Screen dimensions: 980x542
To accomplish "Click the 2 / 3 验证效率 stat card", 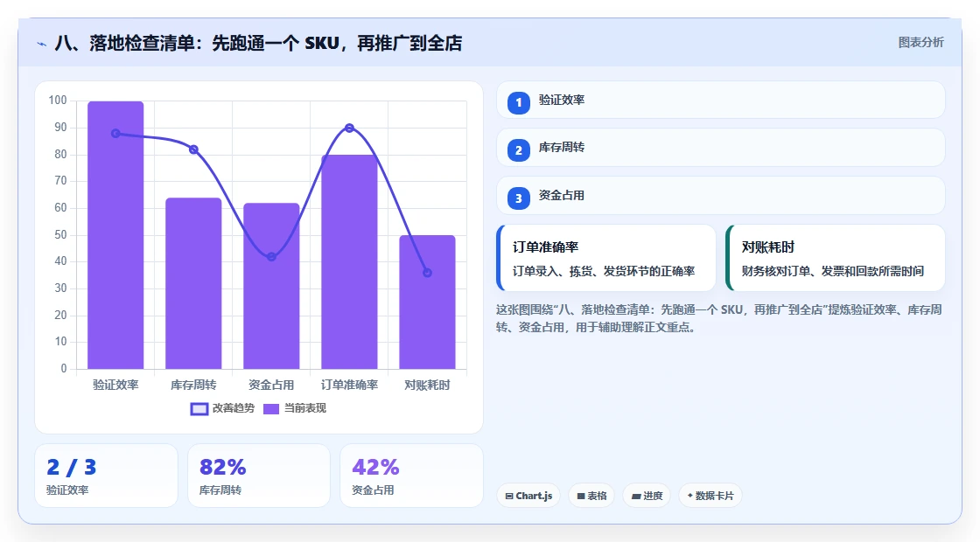I will pos(106,476).
